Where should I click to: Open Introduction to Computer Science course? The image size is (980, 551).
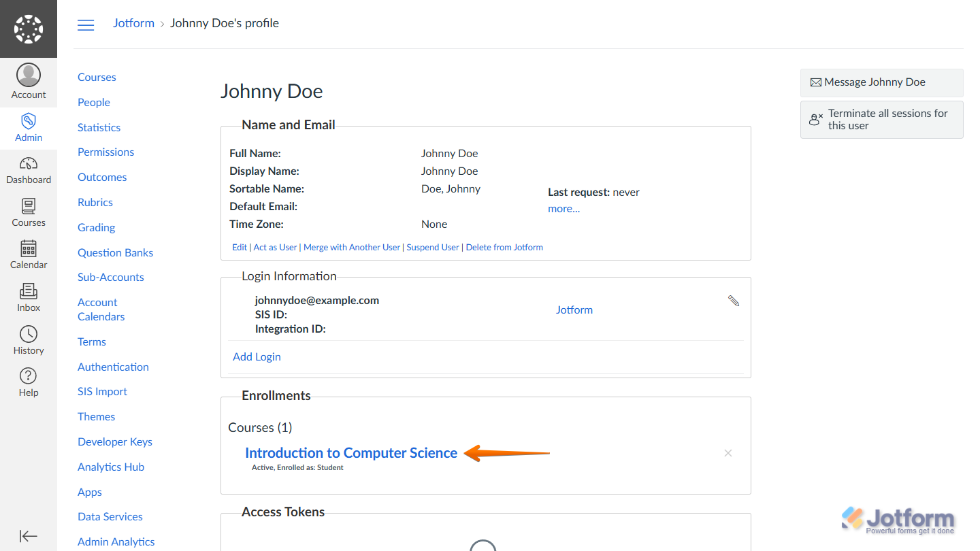pyautogui.click(x=351, y=453)
